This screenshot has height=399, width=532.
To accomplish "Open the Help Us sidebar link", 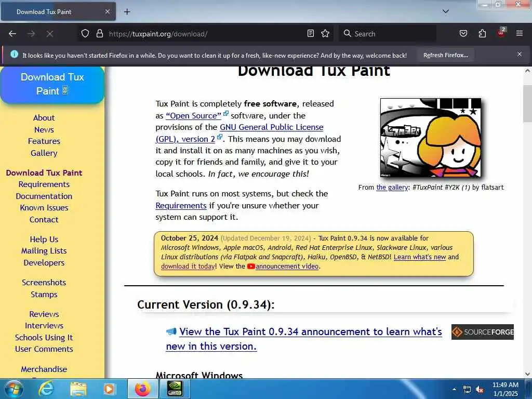I will click(x=44, y=239).
